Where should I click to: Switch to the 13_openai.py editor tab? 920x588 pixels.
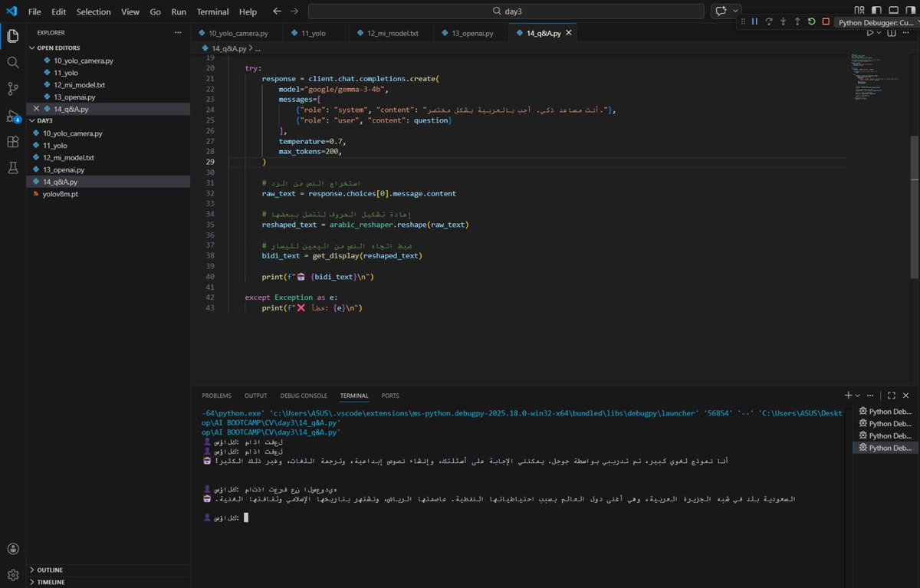click(472, 33)
